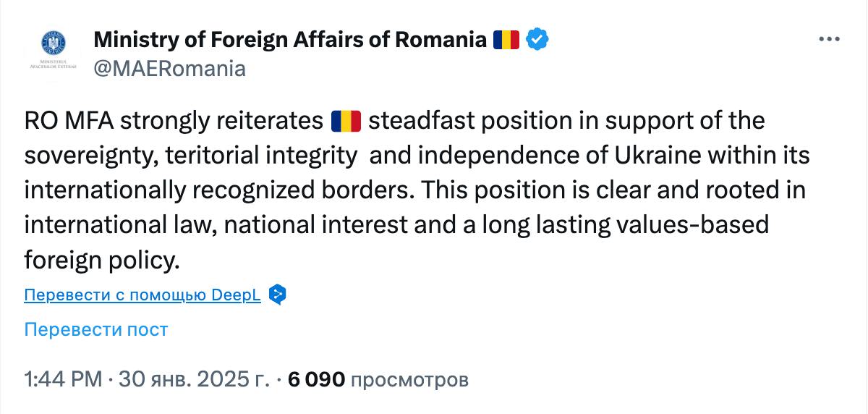Screen dimensions: 868x414
Task: Click the phrase "foreign policy." ending the post
Action: (101, 260)
